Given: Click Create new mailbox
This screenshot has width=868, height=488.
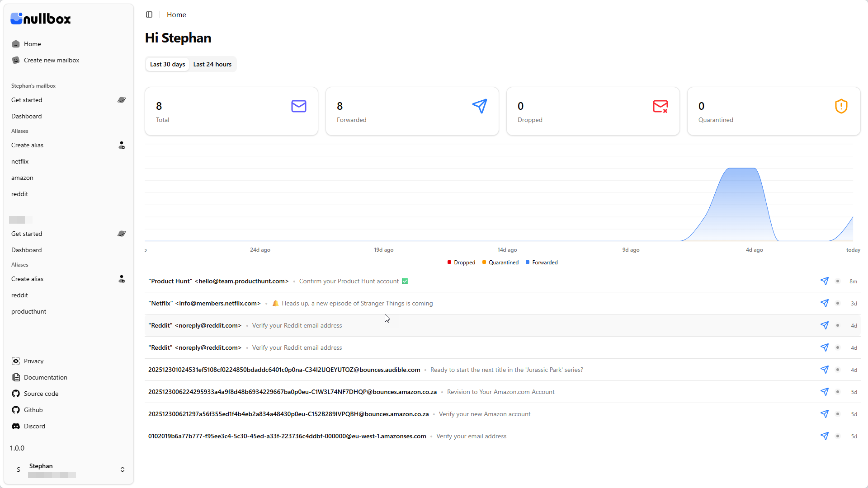Looking at the screenshot, I should point(52,60).
